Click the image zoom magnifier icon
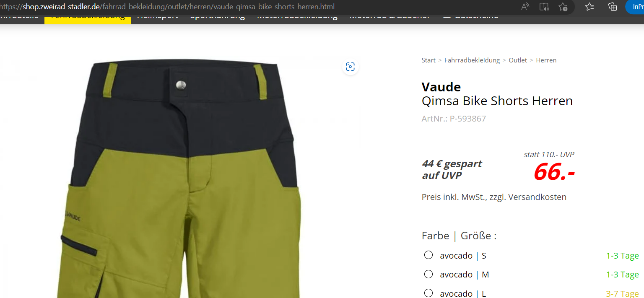Screen dimensions: 644x298 click(350, 67)
